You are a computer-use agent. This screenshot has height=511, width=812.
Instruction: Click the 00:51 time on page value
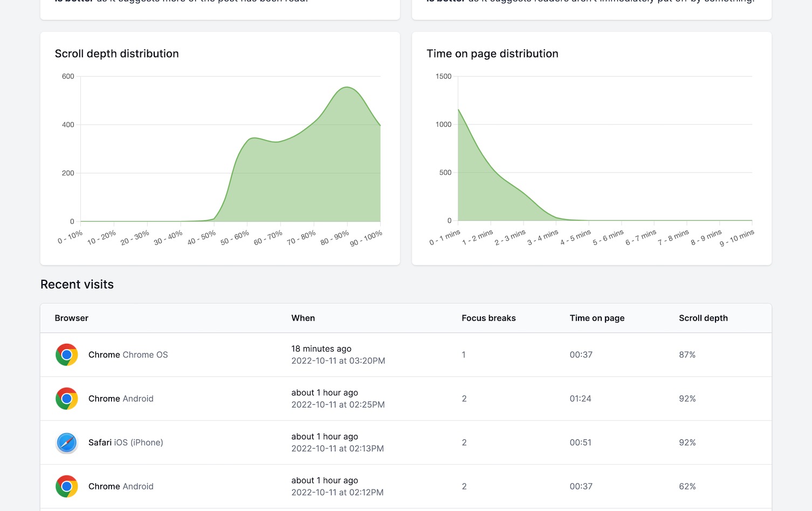pyautogui.click(x=580, y=443)
